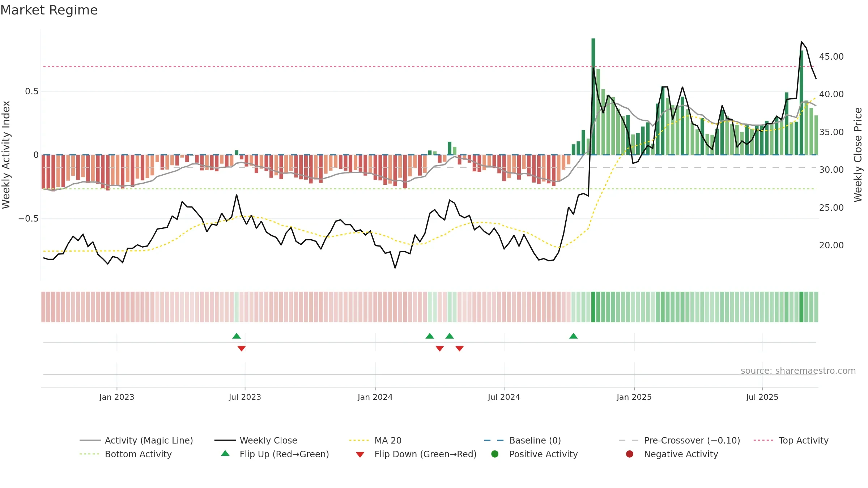This screenshot has height=488, width=868.
Task: Click the tallest green activity bar above 0.5
Action: pos(593,97)
